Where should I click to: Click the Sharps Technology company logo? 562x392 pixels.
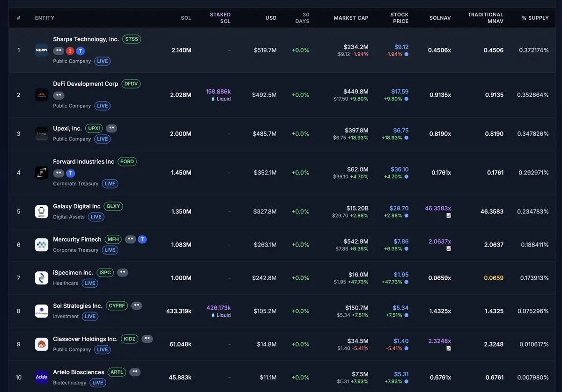(42, 50)
